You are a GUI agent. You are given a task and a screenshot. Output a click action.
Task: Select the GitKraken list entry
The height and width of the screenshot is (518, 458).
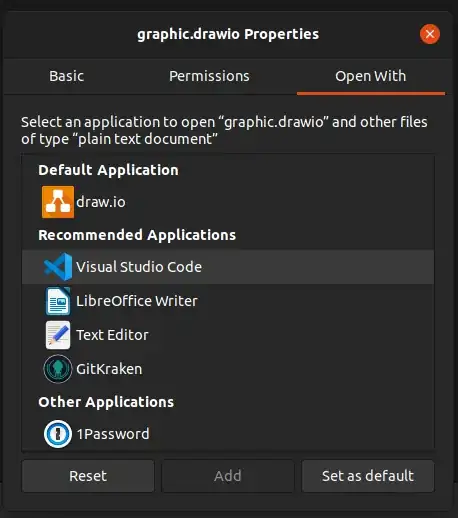pyautogui.click(x=228, y=369)
